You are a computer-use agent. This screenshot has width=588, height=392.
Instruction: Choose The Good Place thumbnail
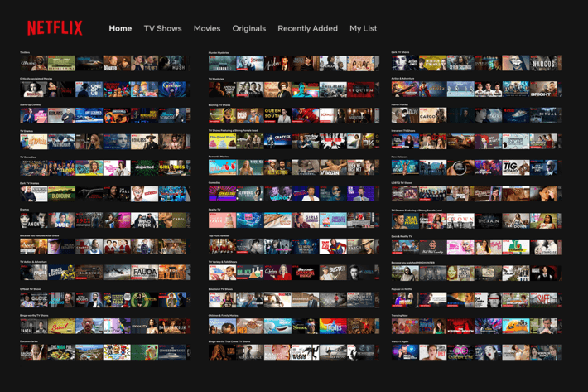[x=223, y=142]
